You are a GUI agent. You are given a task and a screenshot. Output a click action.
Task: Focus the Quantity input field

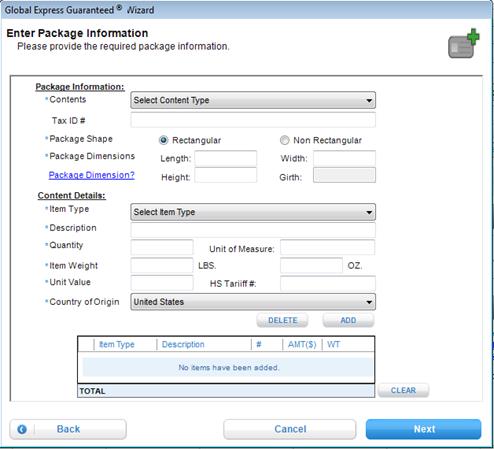pyautogui.click(x=162, y=247)
